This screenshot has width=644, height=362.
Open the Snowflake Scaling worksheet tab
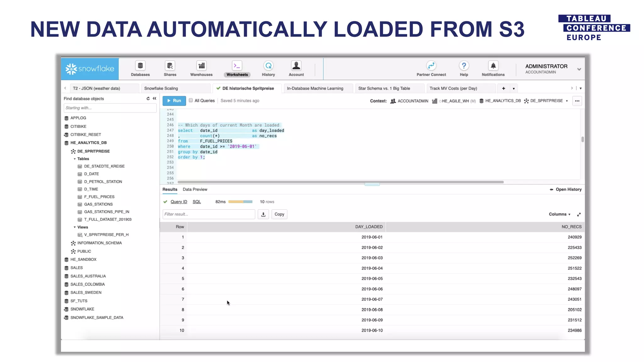pos(161,88)
